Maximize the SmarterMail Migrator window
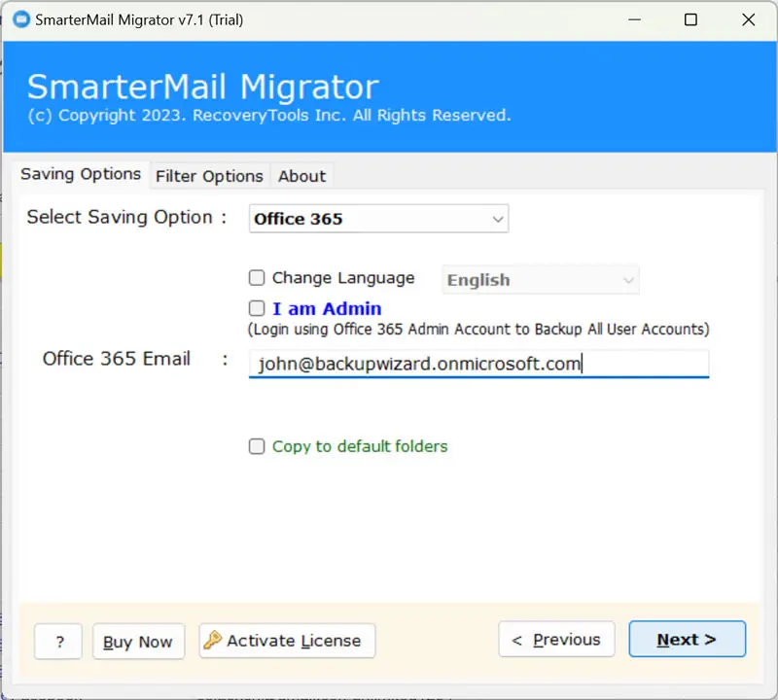This screenshot has height=700, width=778. (x=690, y=19)
